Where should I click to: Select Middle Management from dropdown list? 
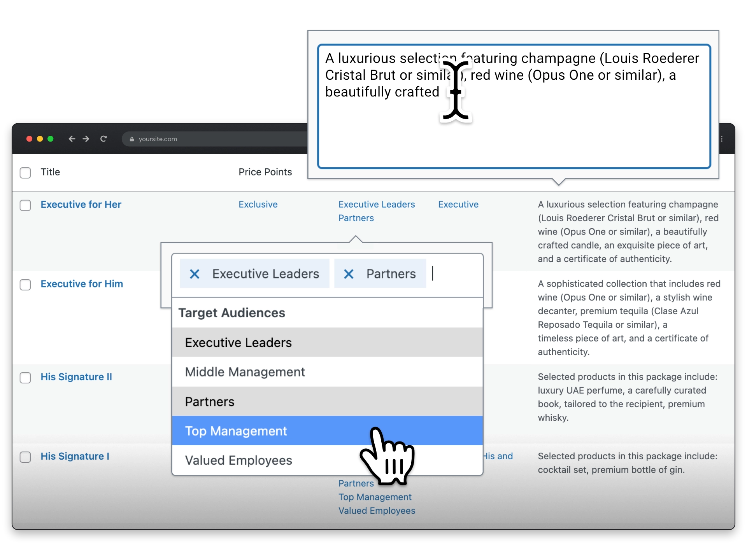coord(328,371)
